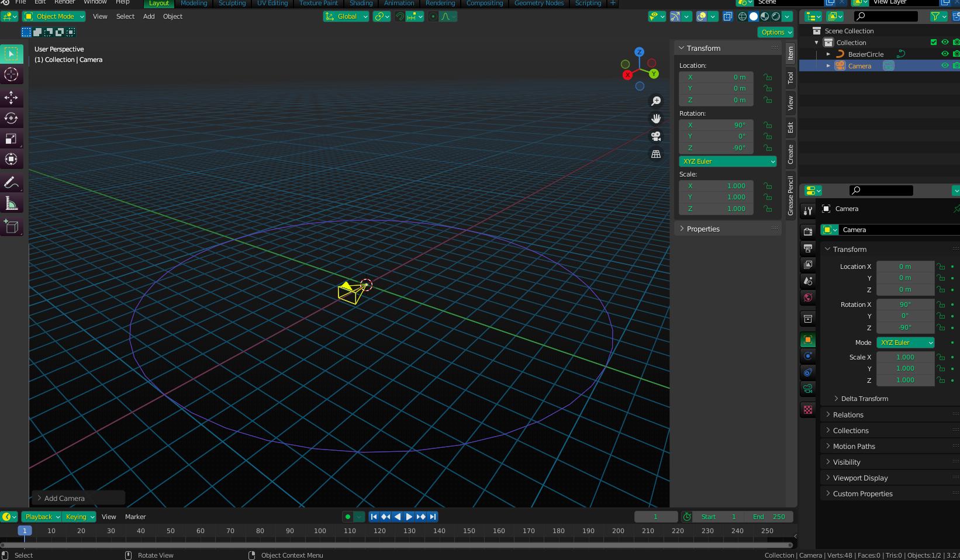
Task: Switch to the Geometry Nodes workspace tab
Action: 539,3
